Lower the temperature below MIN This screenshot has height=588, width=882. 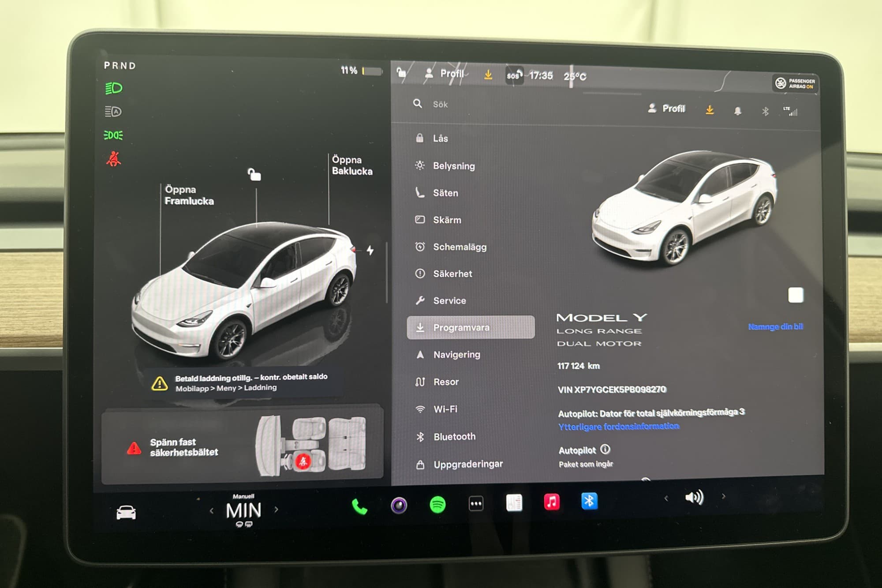pyautogui.click(x=212, y=511)
